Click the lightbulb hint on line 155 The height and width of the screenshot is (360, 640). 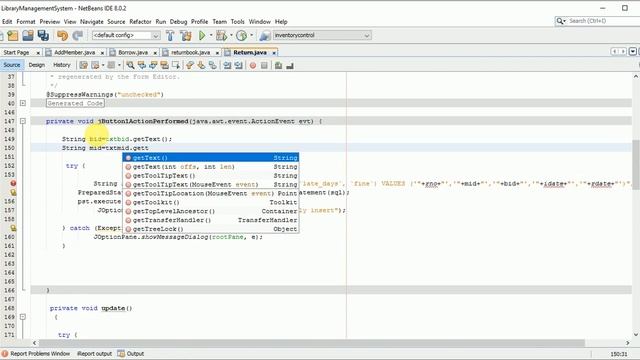(x=13, y=192)
